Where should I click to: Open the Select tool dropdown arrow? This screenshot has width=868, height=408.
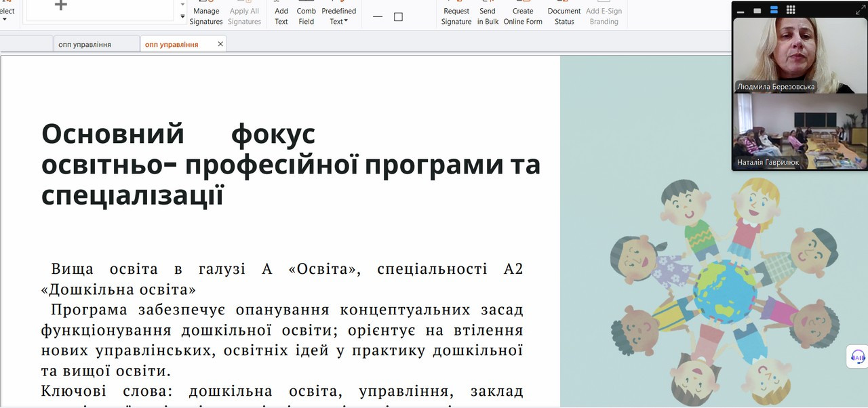click(5, 20)
